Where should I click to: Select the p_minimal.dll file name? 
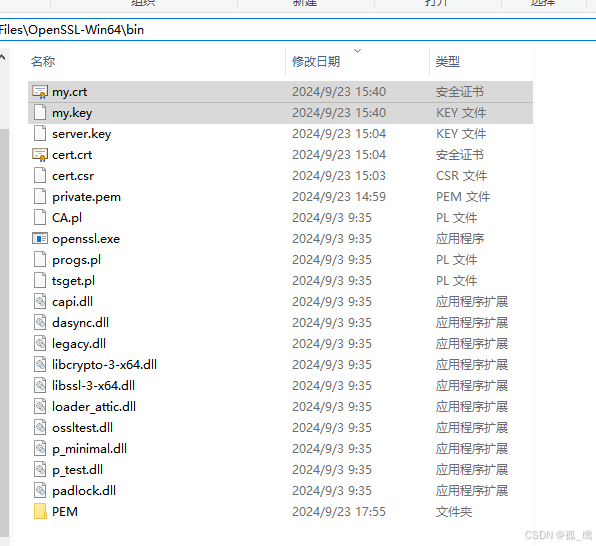pos(89,449)
